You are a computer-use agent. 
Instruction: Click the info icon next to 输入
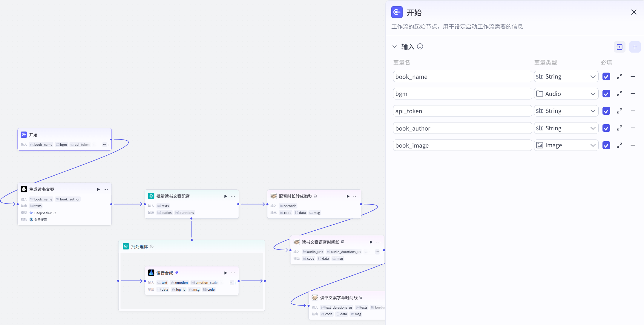click(420, 47)
